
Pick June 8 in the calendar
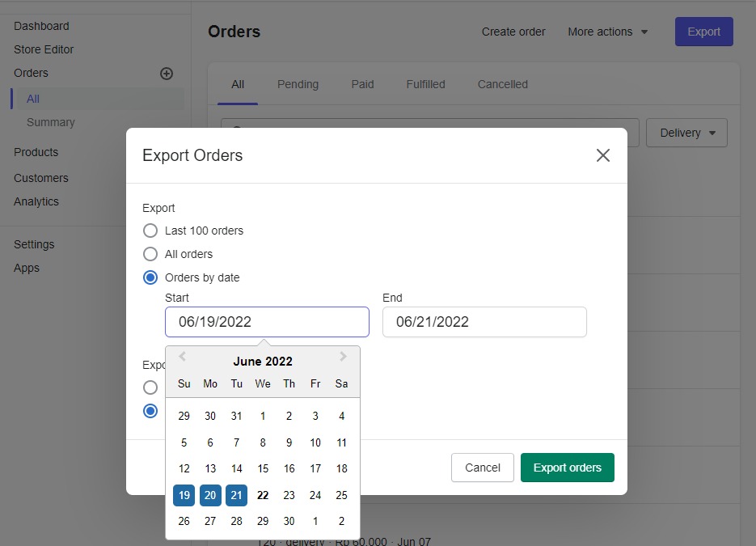coord(263,442)
